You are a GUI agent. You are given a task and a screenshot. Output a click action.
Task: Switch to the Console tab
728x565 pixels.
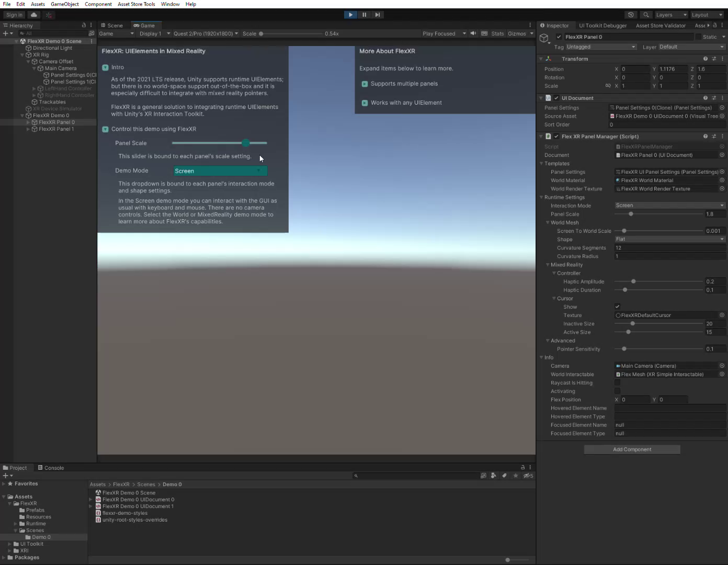pyautogui.click(x=51, y=468)
